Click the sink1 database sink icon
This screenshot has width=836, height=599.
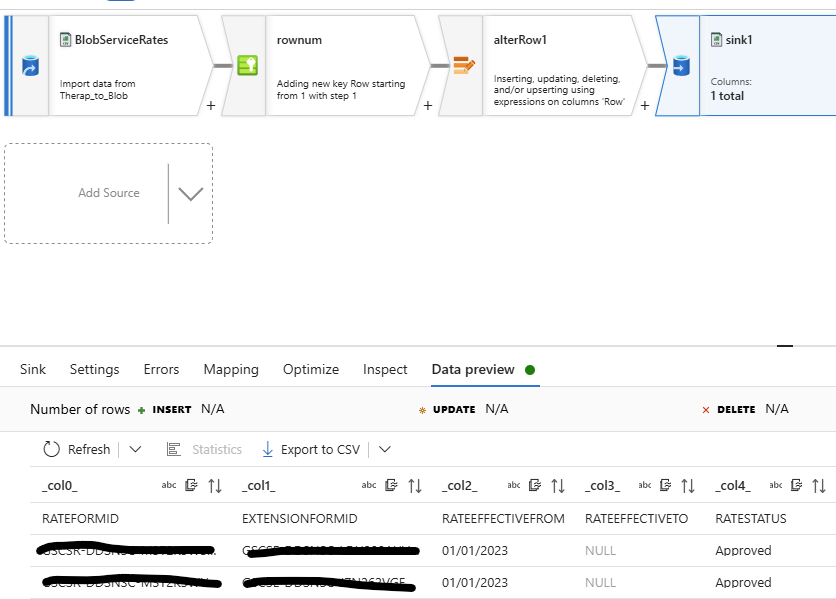point(681,66)
